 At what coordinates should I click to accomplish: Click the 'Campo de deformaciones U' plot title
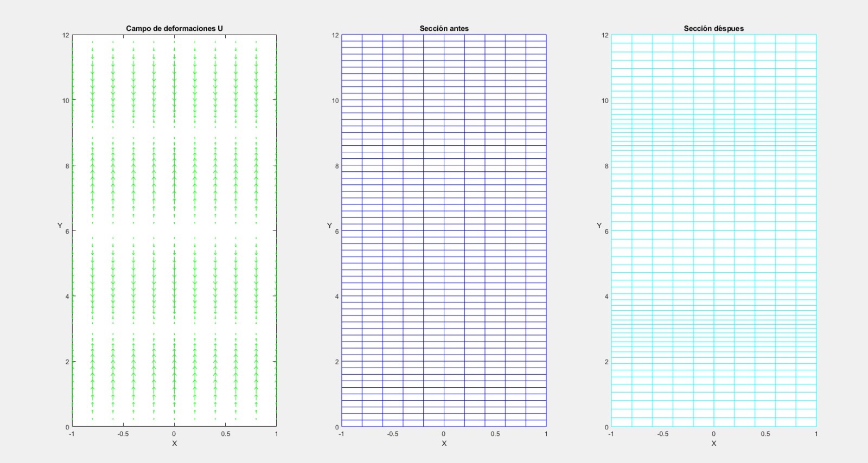tap(174, 28)
